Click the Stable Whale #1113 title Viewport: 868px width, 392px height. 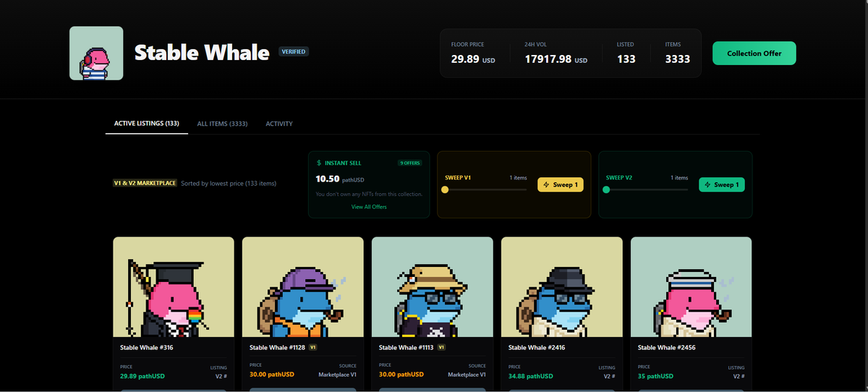tap(406, 348)
